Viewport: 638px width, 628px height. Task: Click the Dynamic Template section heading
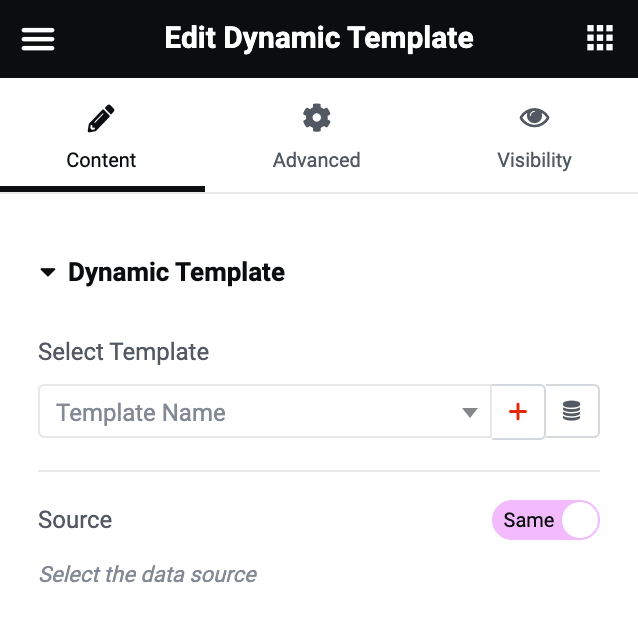tap(176, 272)
